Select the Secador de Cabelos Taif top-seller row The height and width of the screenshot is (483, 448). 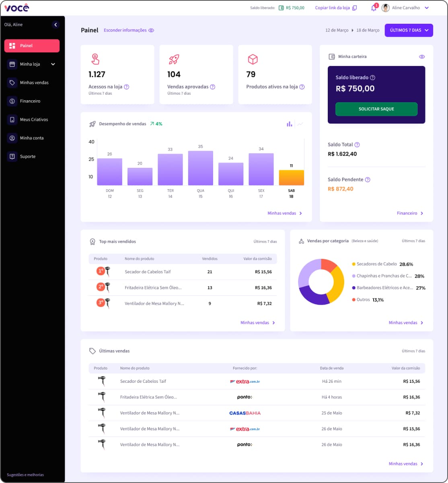point(183,272)
